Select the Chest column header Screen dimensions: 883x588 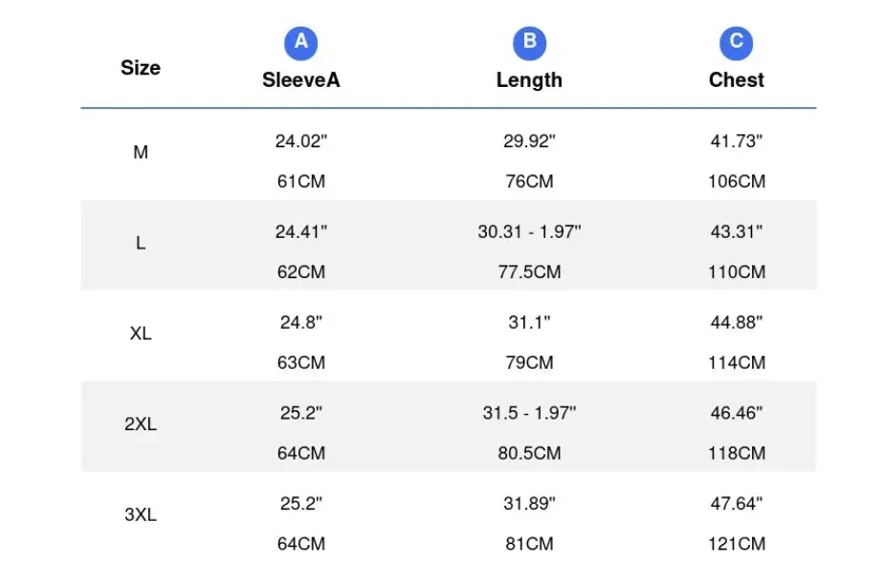pyautogui.click(x=736, y=80)
